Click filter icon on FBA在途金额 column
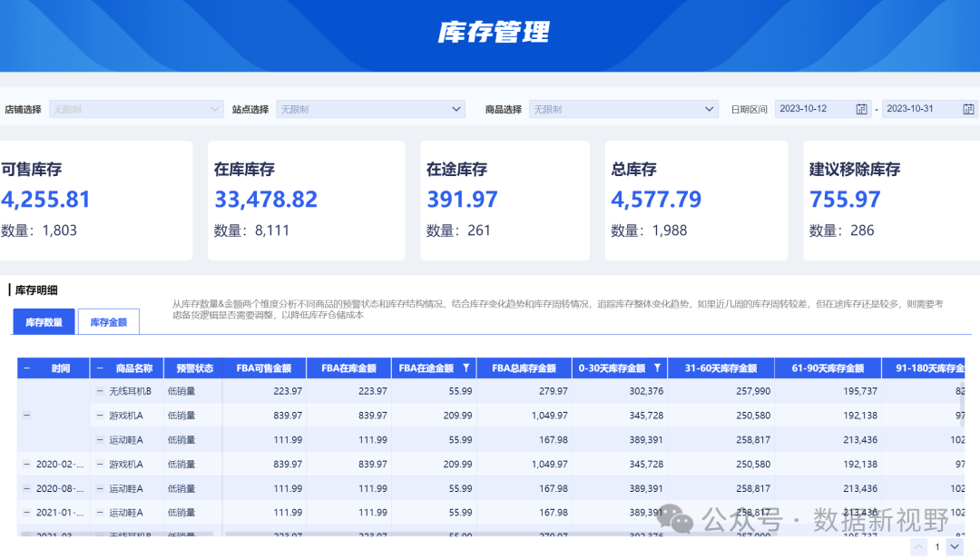The height and width of the screenshot is (559, 980). point(465,368)
